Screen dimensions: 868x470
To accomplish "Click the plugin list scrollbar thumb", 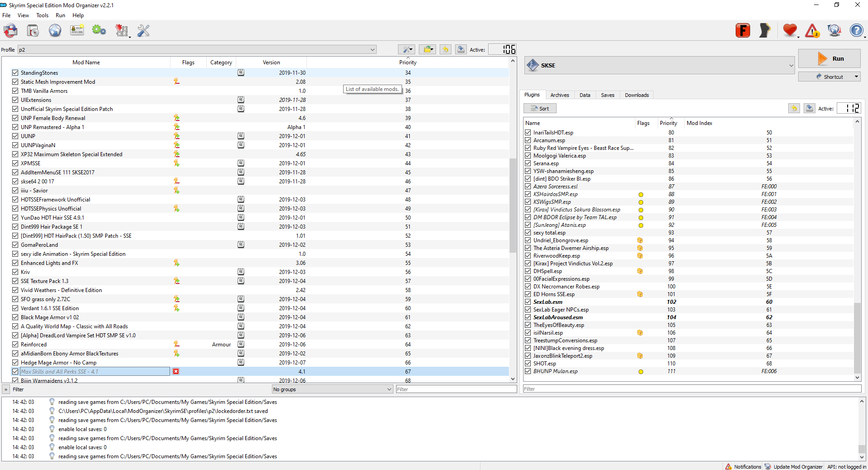I will [x=857, y=337].
